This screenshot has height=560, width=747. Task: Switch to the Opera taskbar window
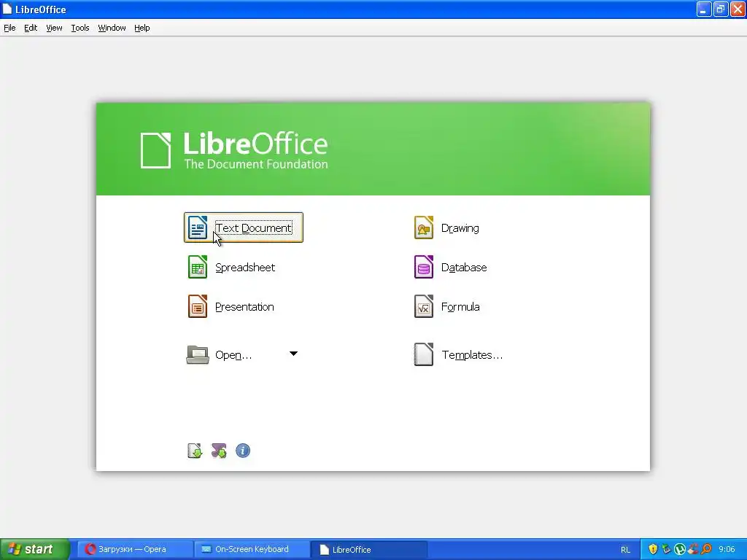point(135,549)
